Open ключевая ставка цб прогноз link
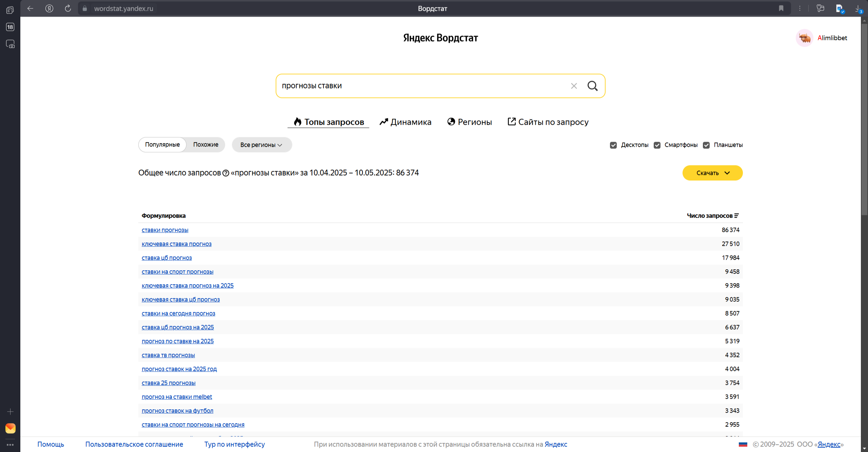Screen dimensions: 868x452 pos(181,299)
